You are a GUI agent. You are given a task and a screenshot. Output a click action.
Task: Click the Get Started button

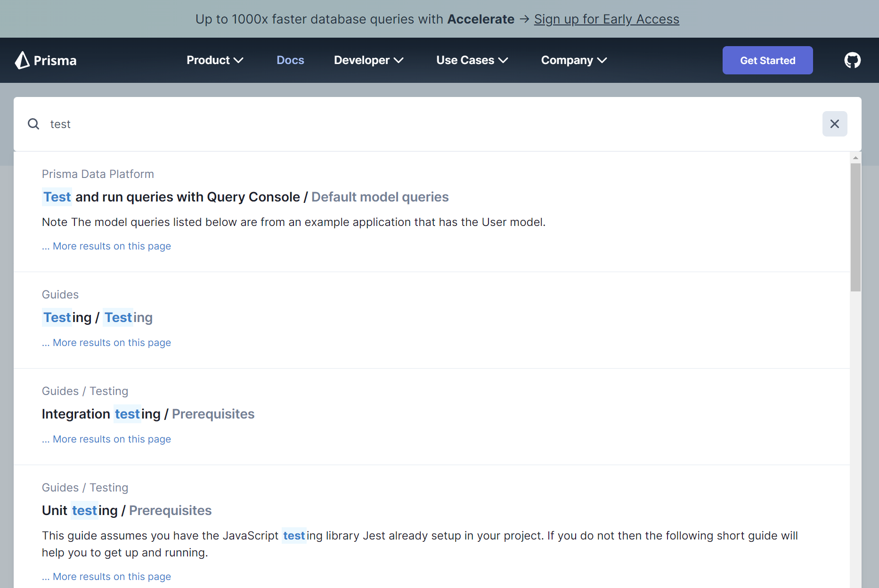click(x=767, y=60)
